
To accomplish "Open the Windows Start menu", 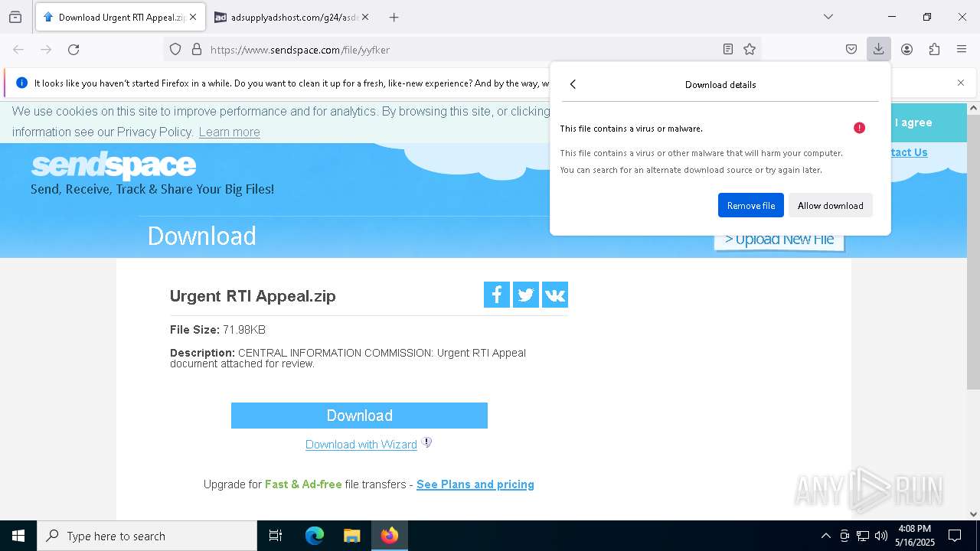I will [x=18, y=536].
